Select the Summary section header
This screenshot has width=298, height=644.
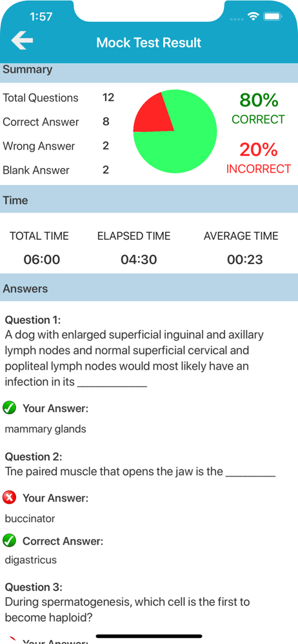click(149, 70)
